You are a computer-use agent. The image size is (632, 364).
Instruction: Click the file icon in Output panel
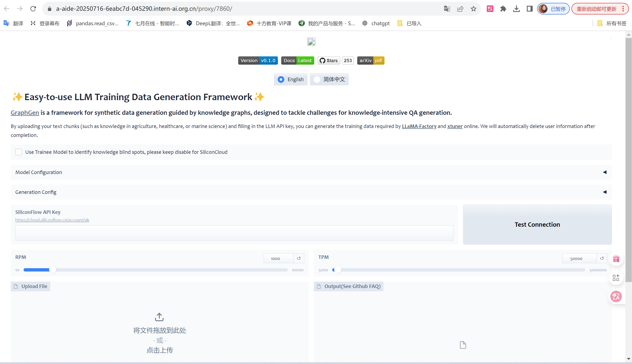pyautogui.click(x=463, y=345)
